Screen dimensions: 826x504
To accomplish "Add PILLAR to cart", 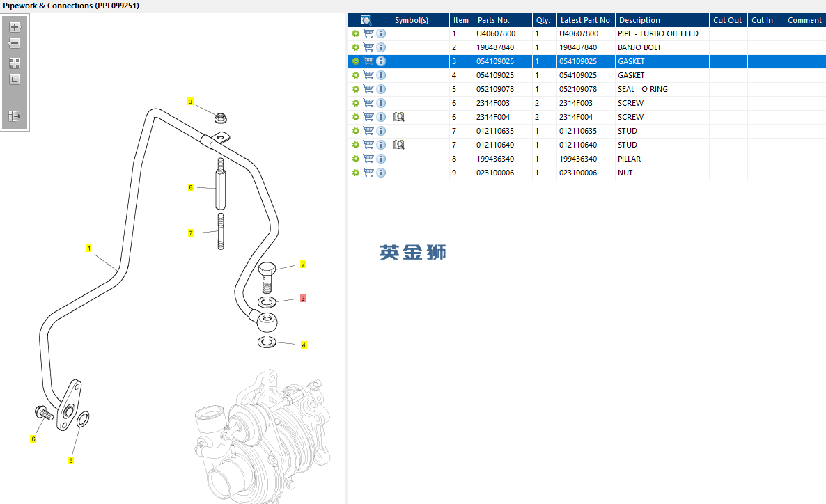I will pyautogui.click(x=368, y=159).
